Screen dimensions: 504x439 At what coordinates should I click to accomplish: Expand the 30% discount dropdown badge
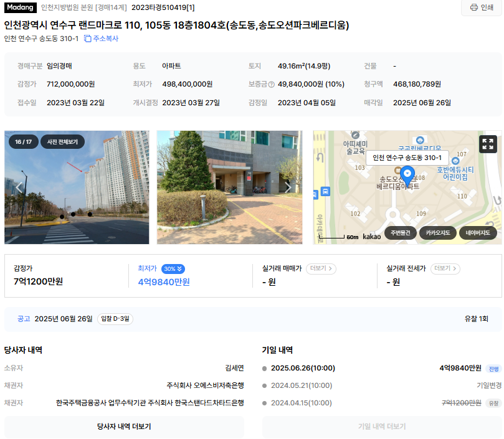point(173,268)
